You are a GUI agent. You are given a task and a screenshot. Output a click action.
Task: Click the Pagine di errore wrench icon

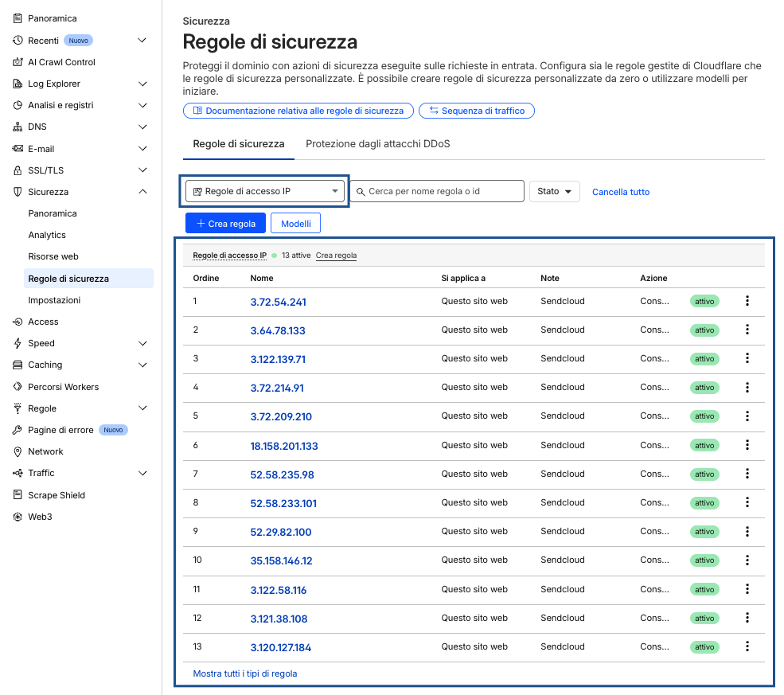coord(18,430)
